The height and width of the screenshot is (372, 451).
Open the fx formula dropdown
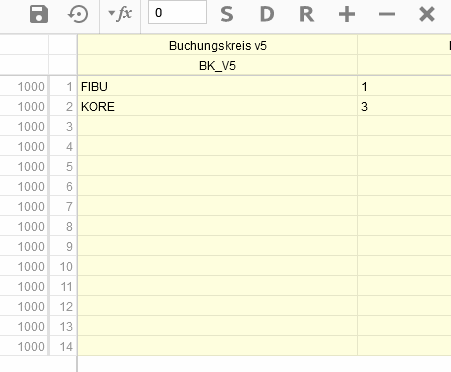click(x=120, y=14)
